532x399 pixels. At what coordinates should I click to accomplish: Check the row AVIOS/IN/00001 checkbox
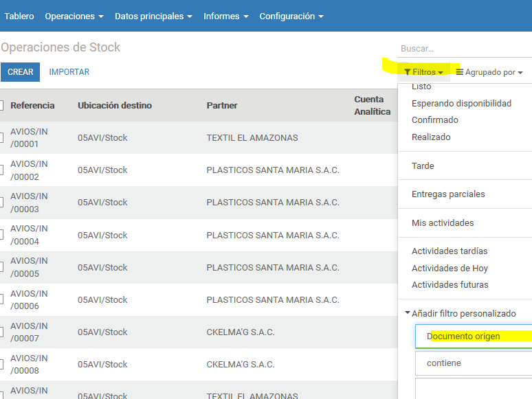click(x=1, y=137)
